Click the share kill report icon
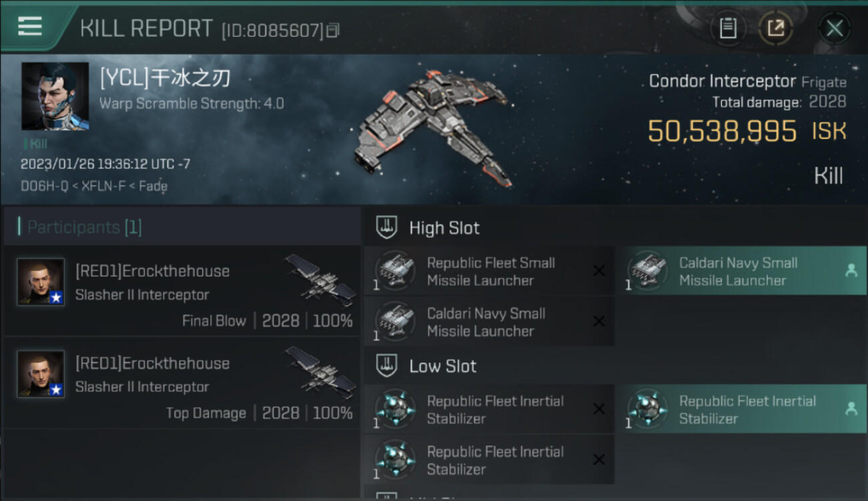Screen dimensions: 868x501 (775, 28)
